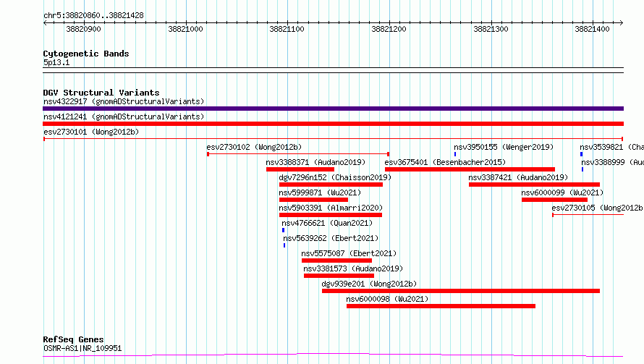Click the nsv3388999 variant label
Image resolution: width=644 pixels, height=364 pixels.
(612, 162)
